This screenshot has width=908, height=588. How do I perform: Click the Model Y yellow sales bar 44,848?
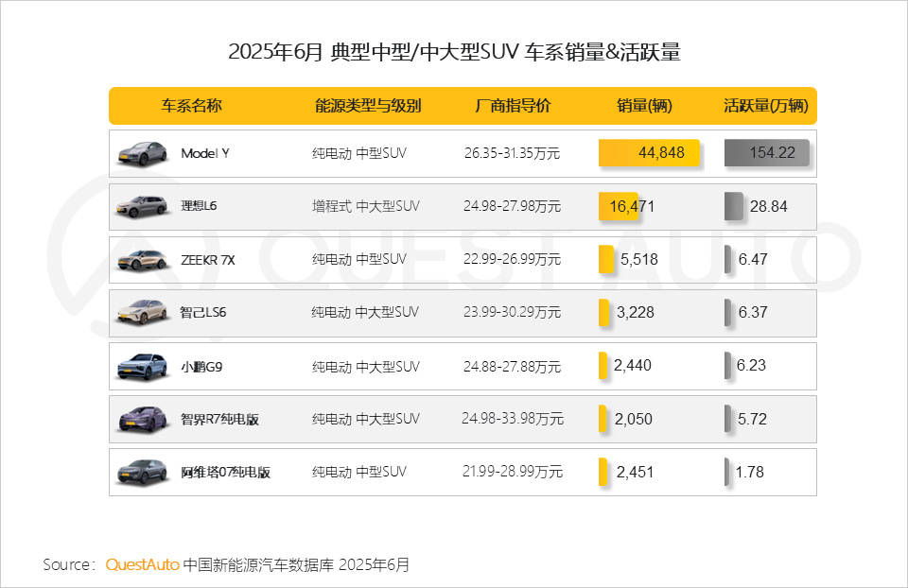click(x=649, y=153)
